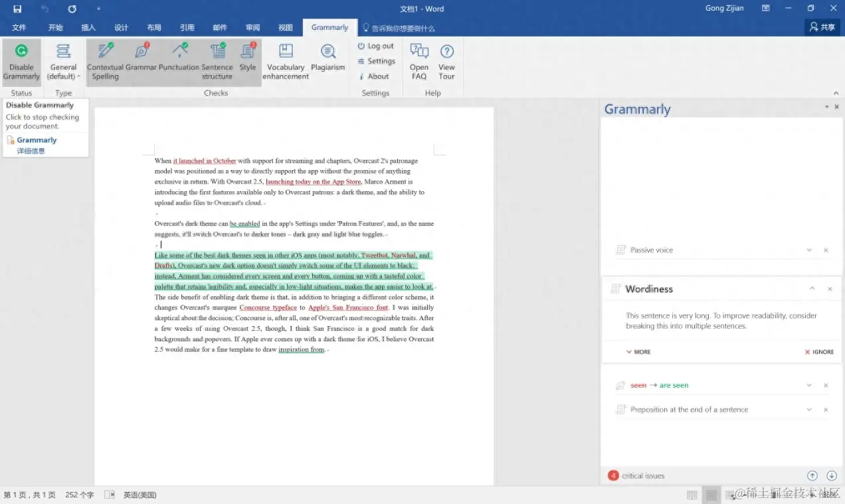Dismiss the Passive voice card
The height and width of the screenshot is (504, 845).
pyautogui.click(x=826, y=250)
